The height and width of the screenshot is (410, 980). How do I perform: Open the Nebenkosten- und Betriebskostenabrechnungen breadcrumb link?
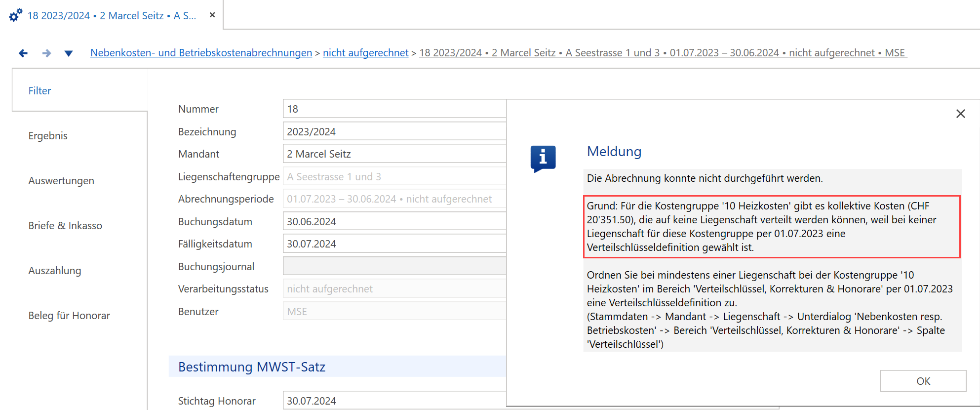(201, 53)
